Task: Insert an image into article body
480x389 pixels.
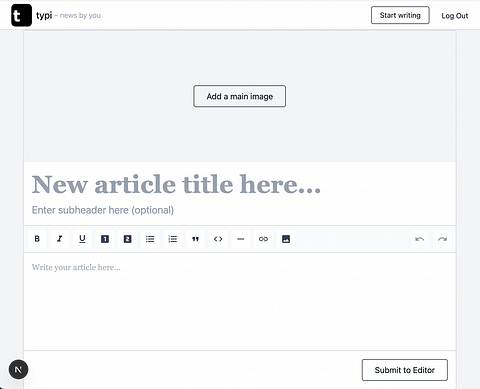Action: tap(286, 239)
